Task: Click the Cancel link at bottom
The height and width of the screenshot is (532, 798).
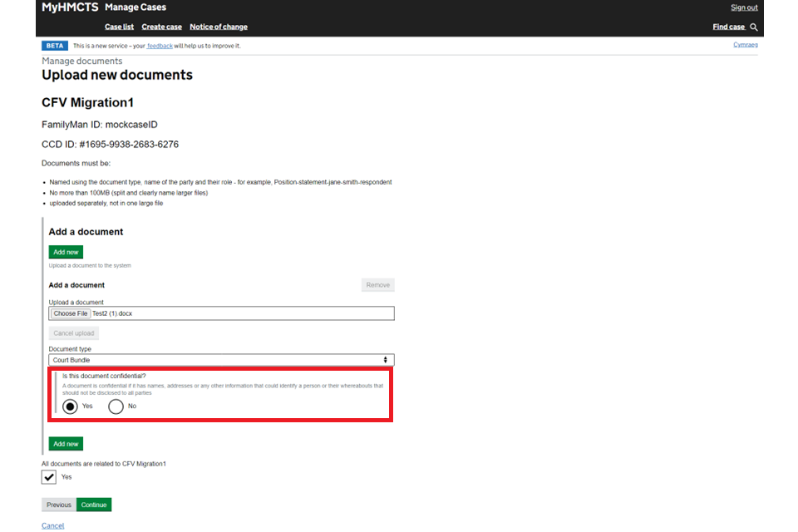Action: pos(52,525)
